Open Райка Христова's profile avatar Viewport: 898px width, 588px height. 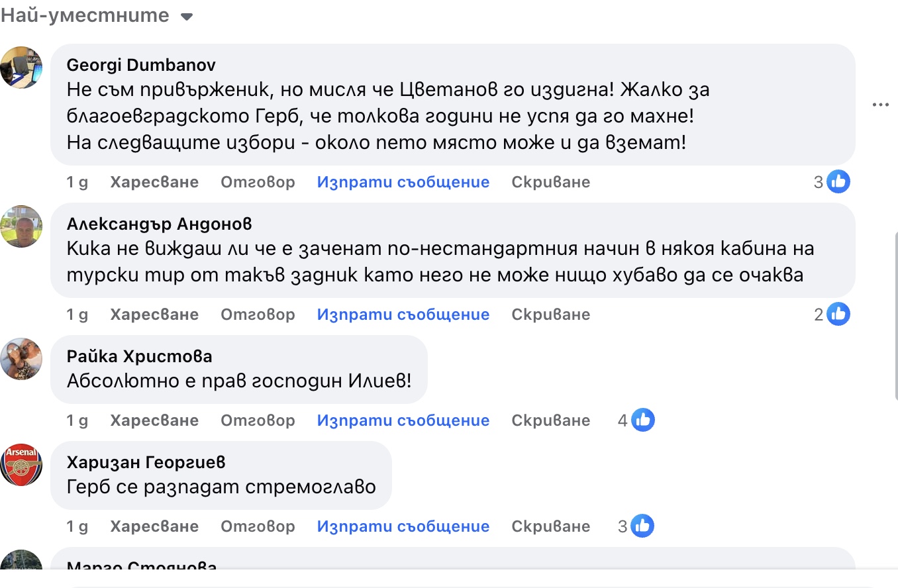(21, 358)
